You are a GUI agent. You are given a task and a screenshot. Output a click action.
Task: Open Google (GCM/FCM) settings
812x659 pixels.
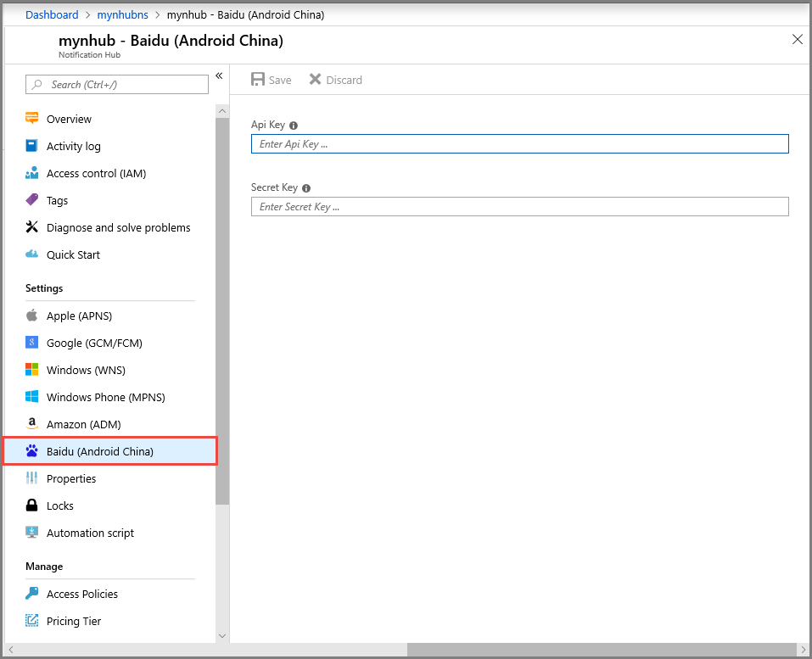[x=94, y=343]
